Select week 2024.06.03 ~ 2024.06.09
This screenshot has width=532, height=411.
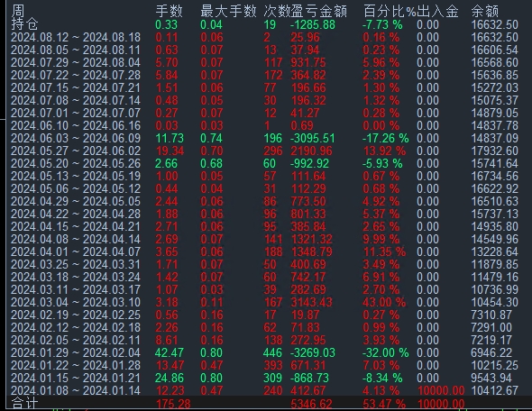[x=76, y=138]
